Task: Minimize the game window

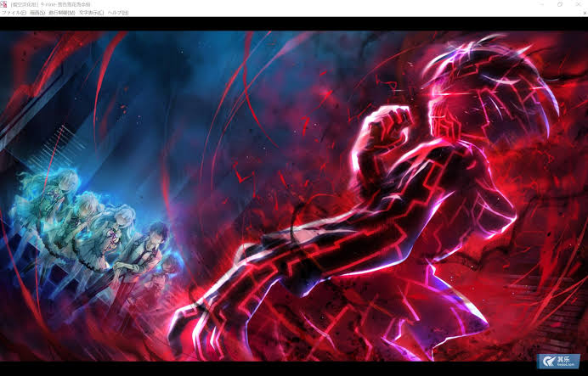Action: point(542,4)
